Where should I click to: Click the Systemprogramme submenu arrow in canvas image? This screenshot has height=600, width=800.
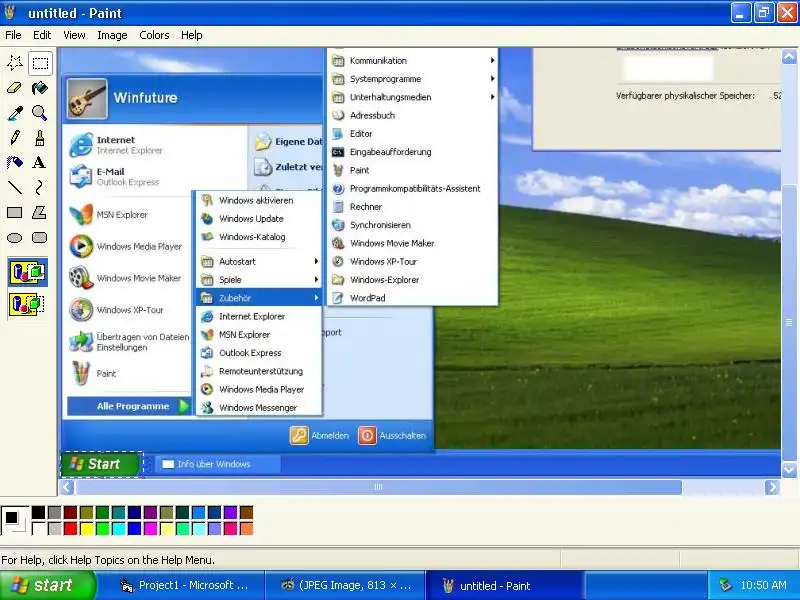point(492,79)
